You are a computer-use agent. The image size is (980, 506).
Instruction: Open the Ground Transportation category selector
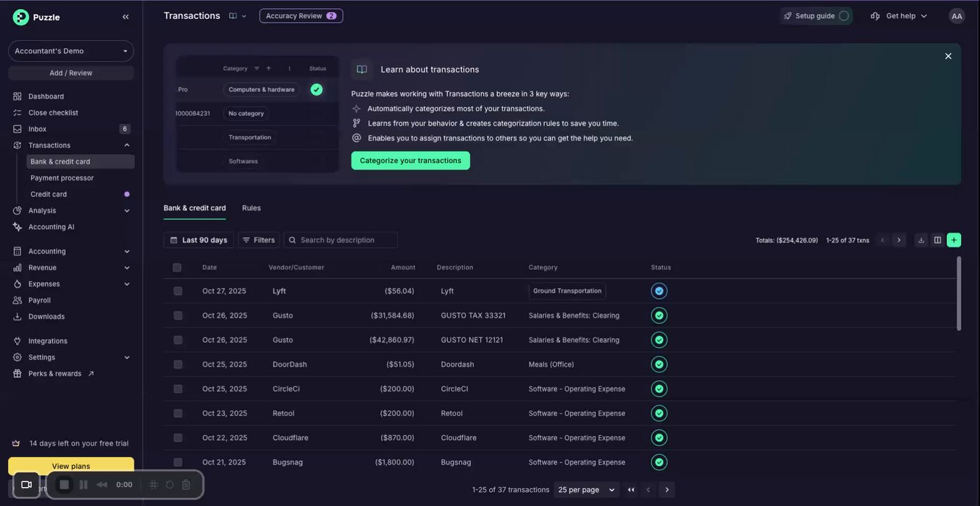click(x=567, y=291)
